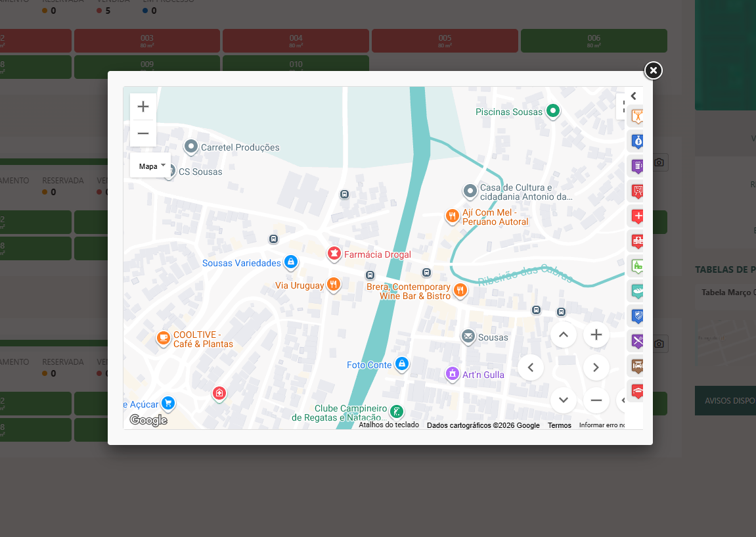756x537 pixels.
Task: Click the bus stop icon above Farmácia Drogal
Action: [344, 195]
